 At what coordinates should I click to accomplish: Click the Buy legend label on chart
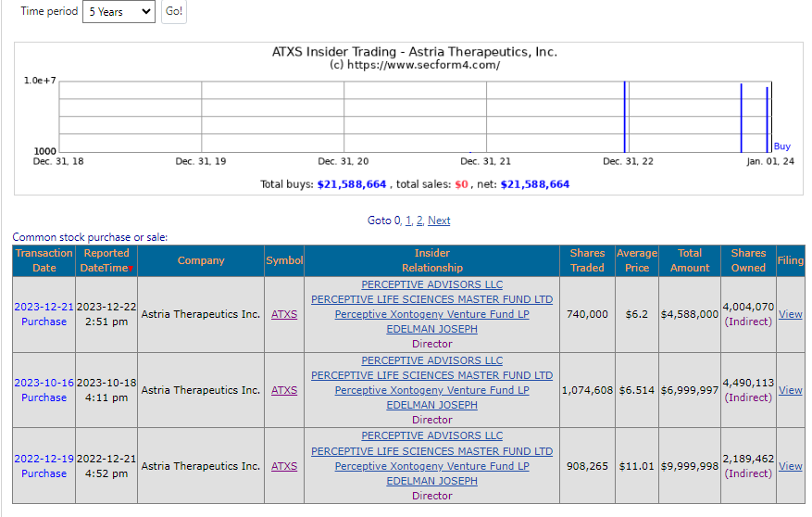782,146
